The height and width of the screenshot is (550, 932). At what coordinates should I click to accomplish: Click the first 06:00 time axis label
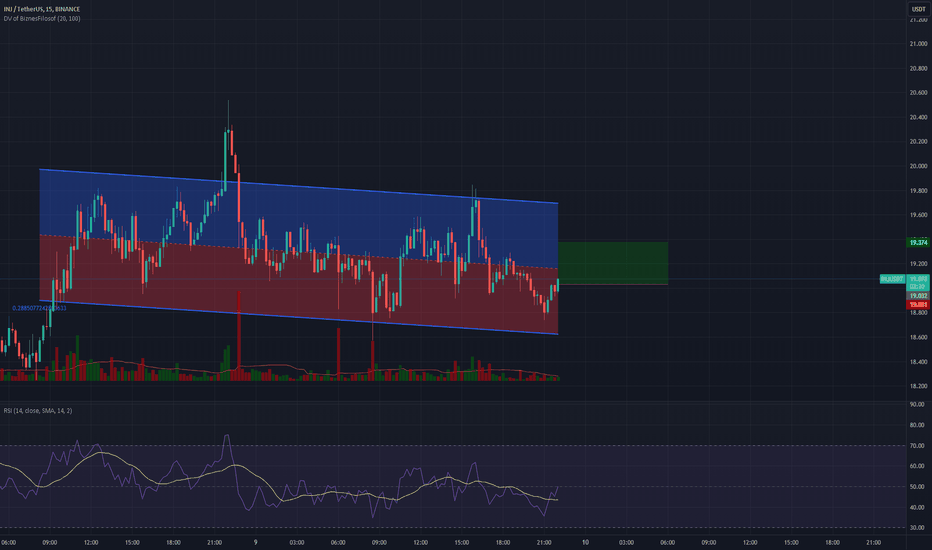(9, 542)
